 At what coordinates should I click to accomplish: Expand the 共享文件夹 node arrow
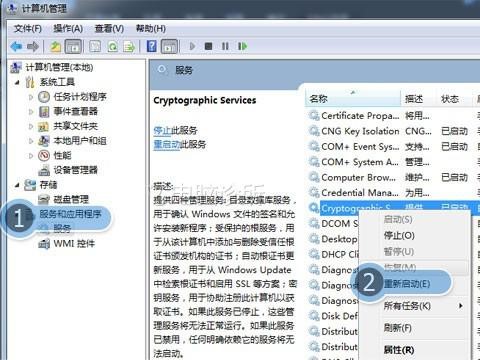[31, 126]
